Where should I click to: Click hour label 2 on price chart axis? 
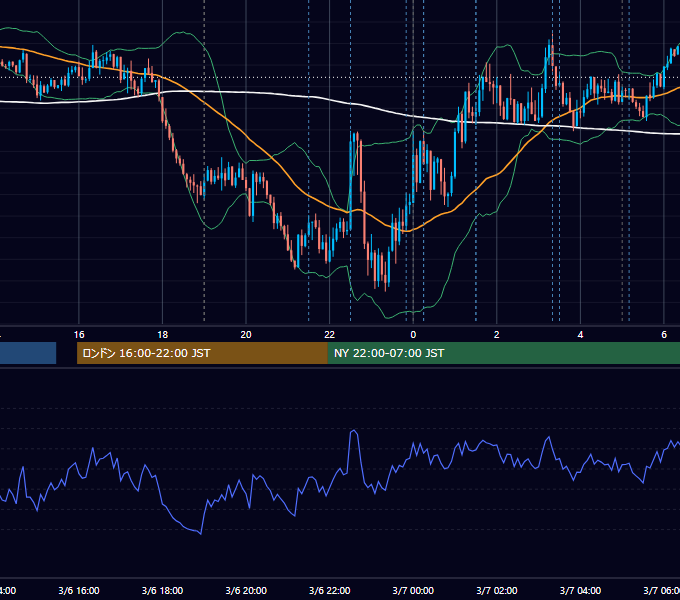(497, 335)
